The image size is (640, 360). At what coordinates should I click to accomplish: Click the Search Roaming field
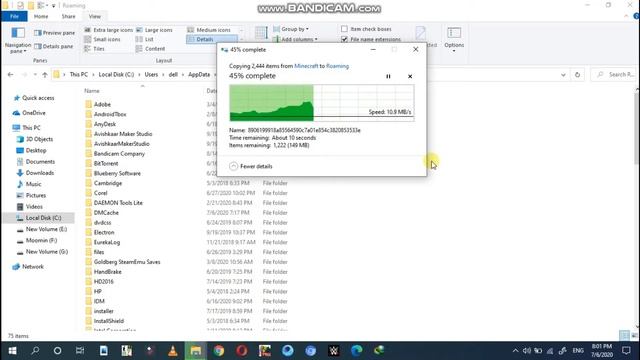[616, 75]
